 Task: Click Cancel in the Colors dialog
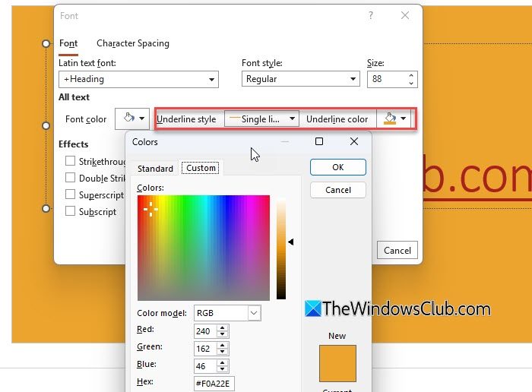click(x=338, y=190)
